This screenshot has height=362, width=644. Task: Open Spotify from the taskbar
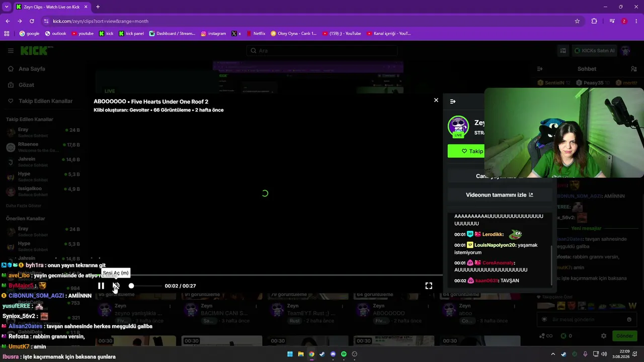(344, 354)
